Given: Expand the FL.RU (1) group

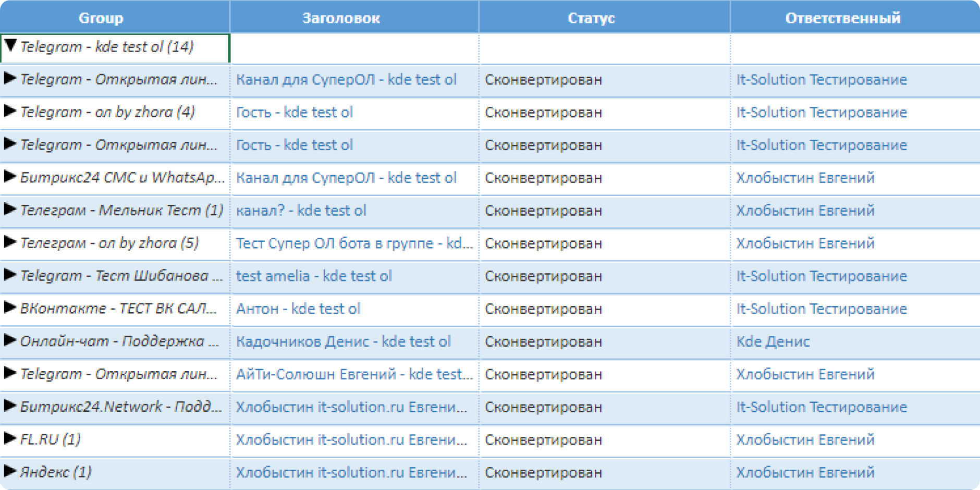Looking at the screenshot, I should 10,438.
